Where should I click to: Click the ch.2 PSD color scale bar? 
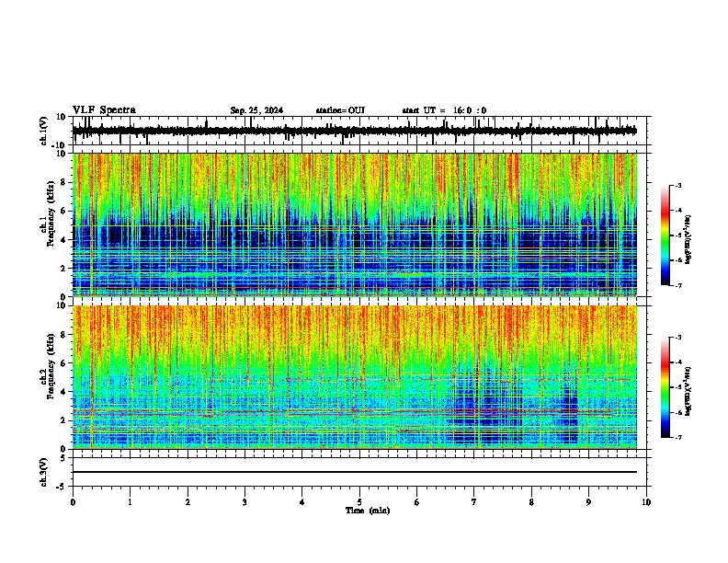(665, 387)
